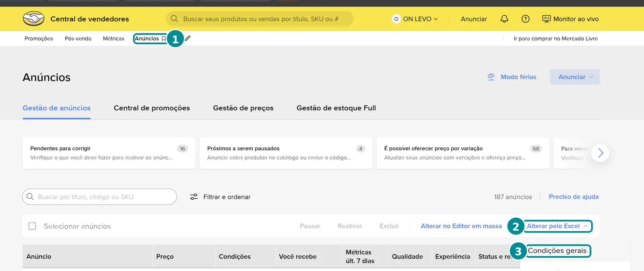Collapse the Alterar pelo Excel dropdown

(x=557, y=226)
